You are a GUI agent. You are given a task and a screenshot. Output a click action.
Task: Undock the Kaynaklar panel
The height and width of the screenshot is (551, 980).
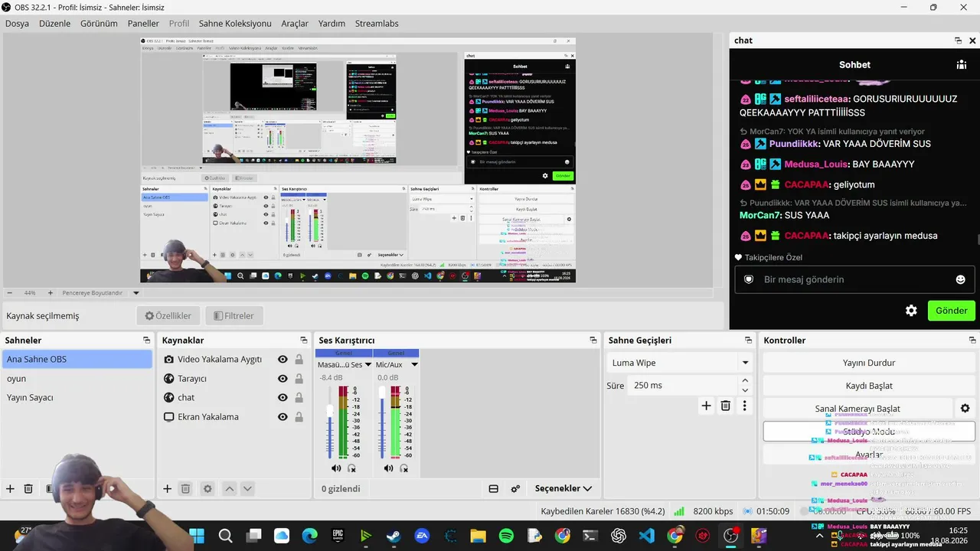tap(303, 341)
